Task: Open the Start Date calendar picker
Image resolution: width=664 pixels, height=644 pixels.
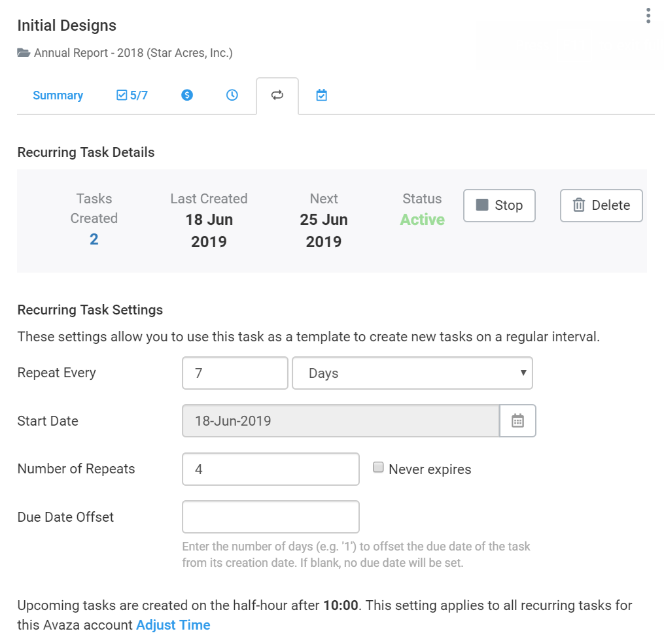Action: coord(517,420)
